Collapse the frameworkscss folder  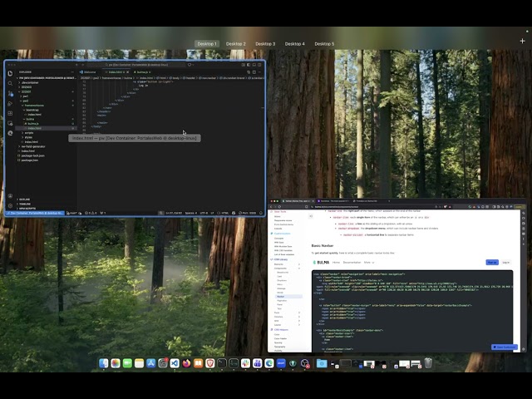pos(34,106)
